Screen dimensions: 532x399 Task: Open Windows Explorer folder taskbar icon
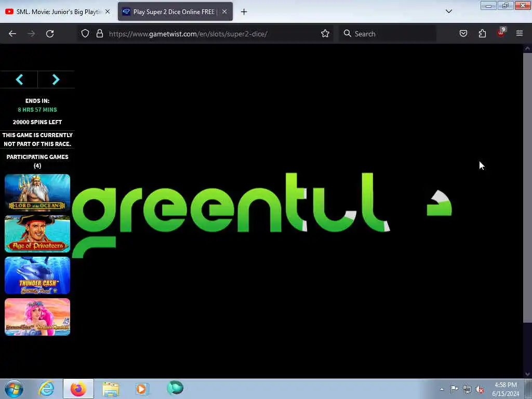point(111,389)
